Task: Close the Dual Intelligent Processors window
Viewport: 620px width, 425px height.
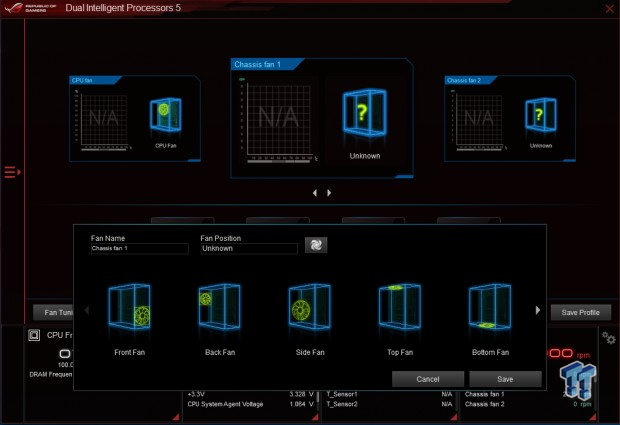Action: (609, 9)
